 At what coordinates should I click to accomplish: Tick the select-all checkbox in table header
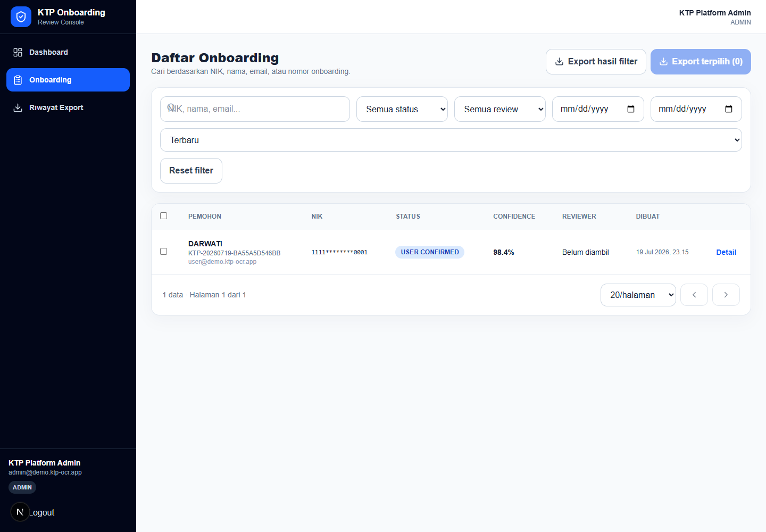point(164,216)
